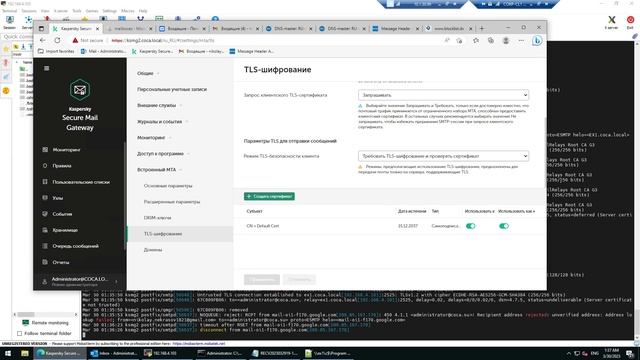This screenshot has height=360, width=640.
Task: Toggle the hamburger menu in Kaspersky sidebar
Action: click(47, 68)
